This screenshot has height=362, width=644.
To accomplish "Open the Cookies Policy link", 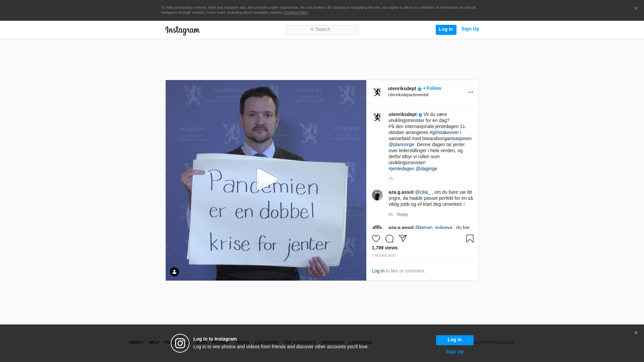I will (296, 12).
